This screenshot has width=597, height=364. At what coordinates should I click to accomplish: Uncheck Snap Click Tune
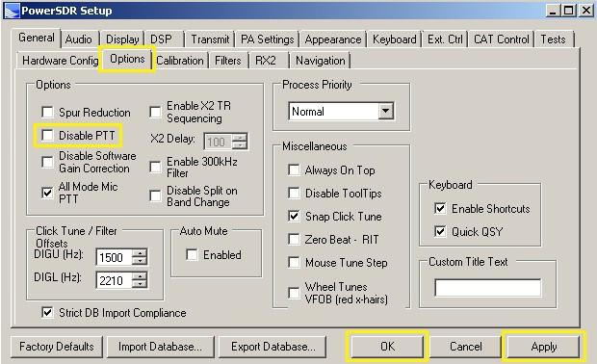[x=294, y=217]
